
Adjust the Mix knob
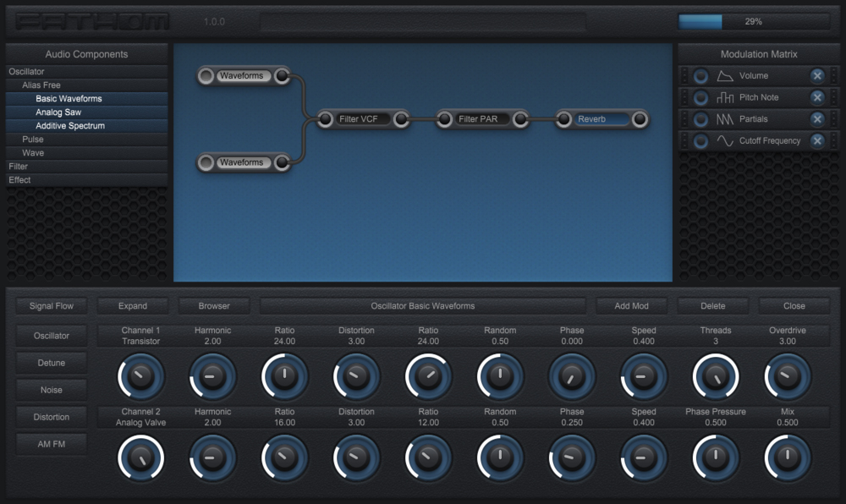click(x=787, y=457)
